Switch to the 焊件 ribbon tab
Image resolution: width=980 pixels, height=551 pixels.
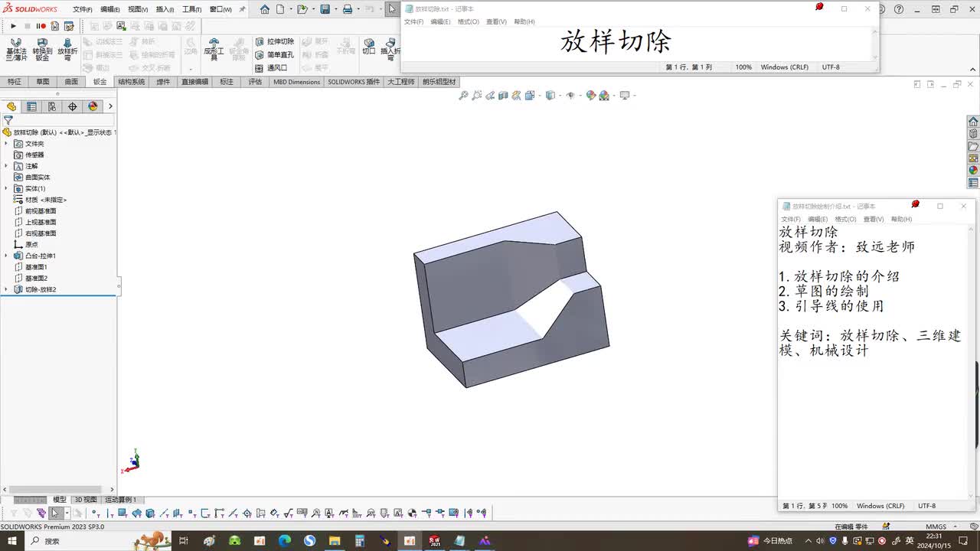[163, 82]
